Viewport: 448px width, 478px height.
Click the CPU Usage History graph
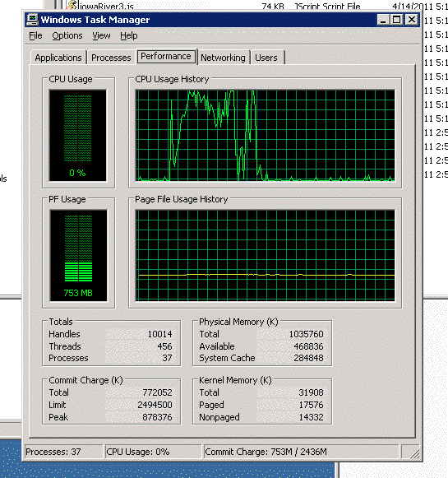click(x=266, y=136)
